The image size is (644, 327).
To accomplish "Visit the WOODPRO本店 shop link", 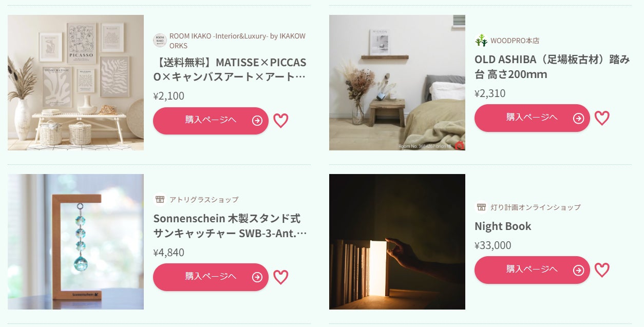I will coord(515,41).
